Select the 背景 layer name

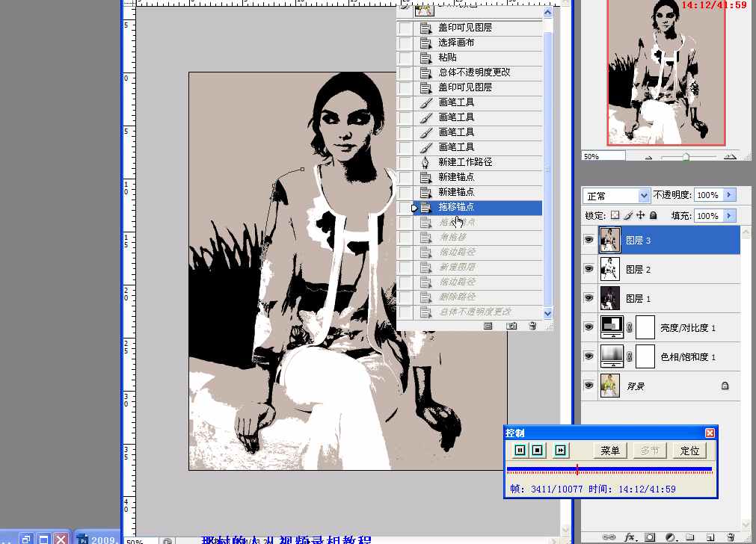coord(636,386)
